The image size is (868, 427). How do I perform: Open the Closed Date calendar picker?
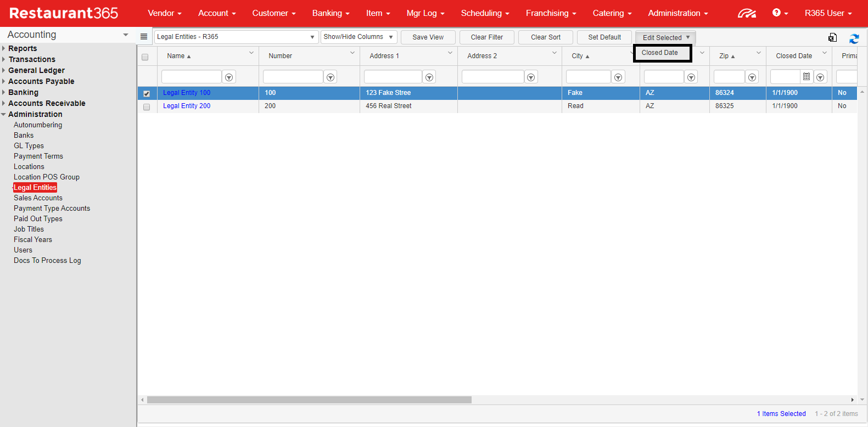(x=807, y=77)
